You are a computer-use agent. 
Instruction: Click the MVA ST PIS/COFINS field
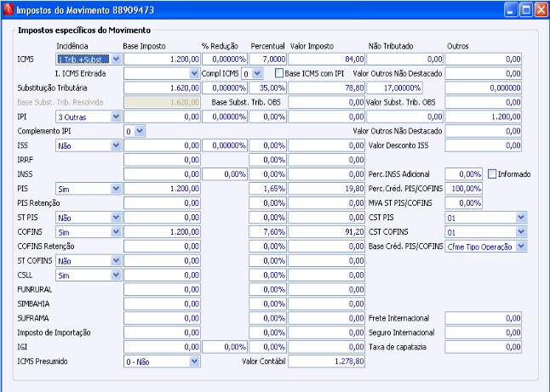pyautogui.click(x=464, y=203)
